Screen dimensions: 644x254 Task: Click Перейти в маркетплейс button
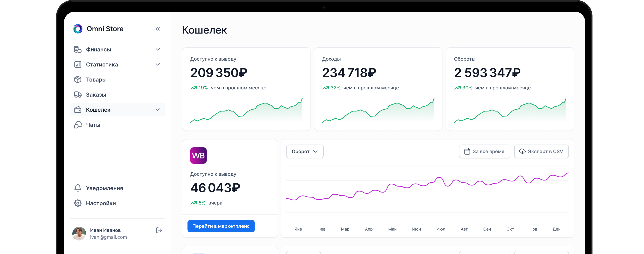tap(221, 226)
